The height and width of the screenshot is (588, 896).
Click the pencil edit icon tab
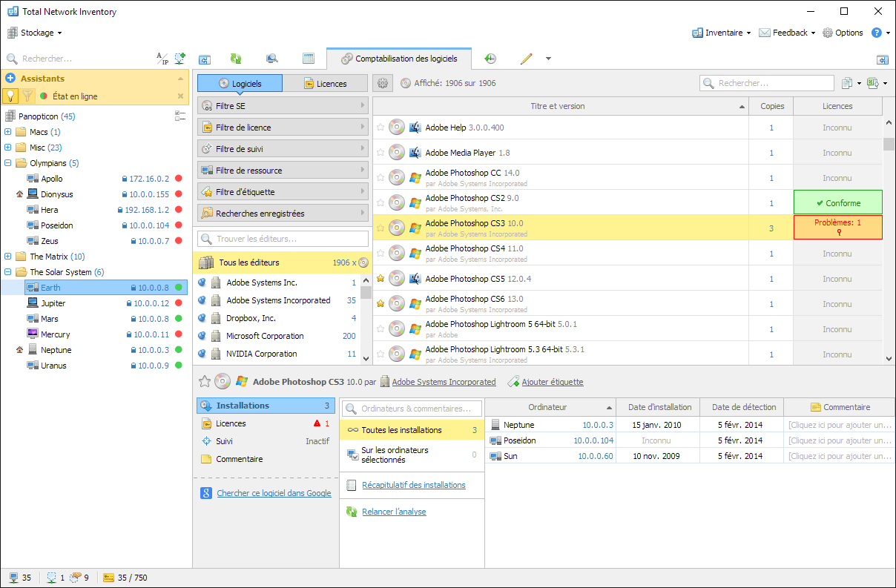tap(527, 59)
